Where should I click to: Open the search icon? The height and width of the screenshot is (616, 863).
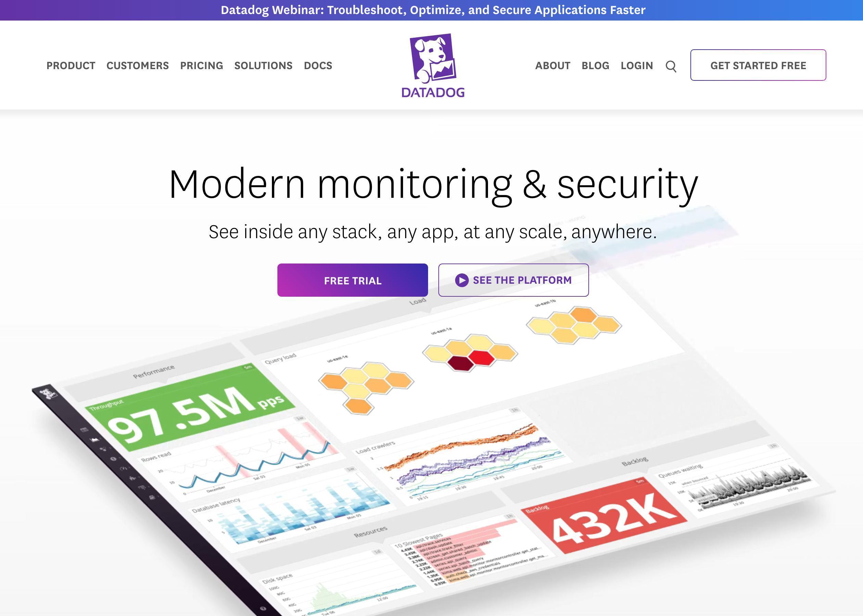pos(670,65)
